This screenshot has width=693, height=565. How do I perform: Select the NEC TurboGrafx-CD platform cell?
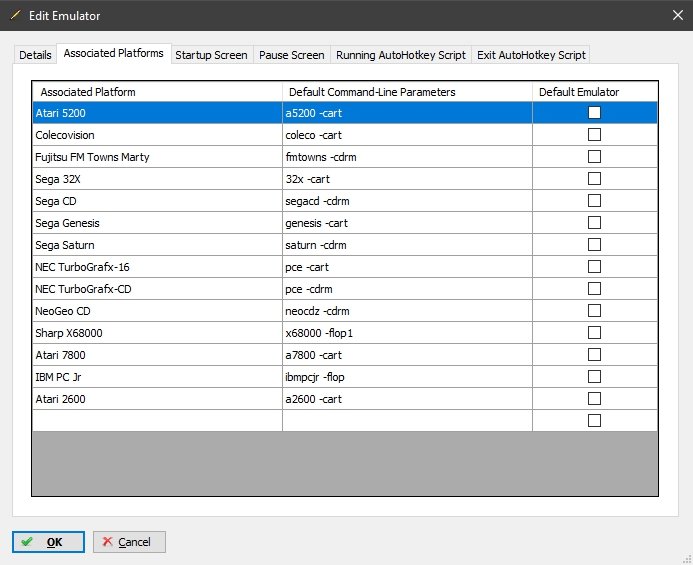[157, 289]
